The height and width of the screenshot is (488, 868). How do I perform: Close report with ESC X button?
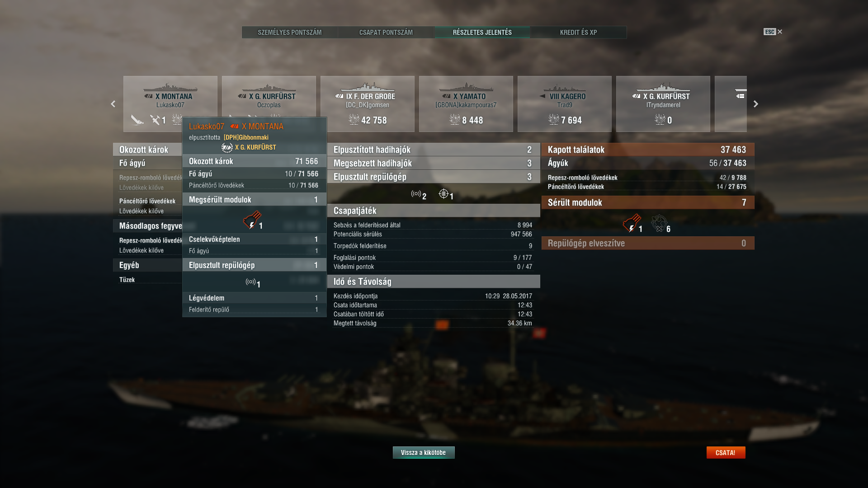[773, 32]
